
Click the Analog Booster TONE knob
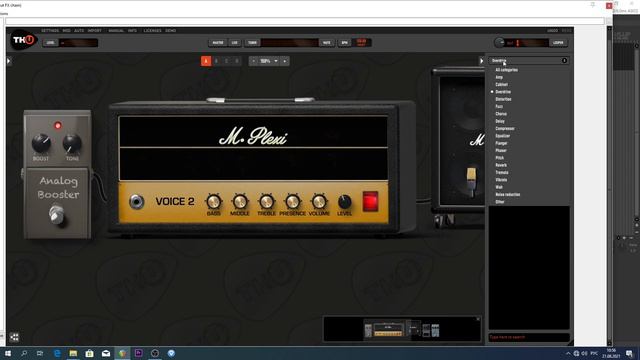coord(72,143)
